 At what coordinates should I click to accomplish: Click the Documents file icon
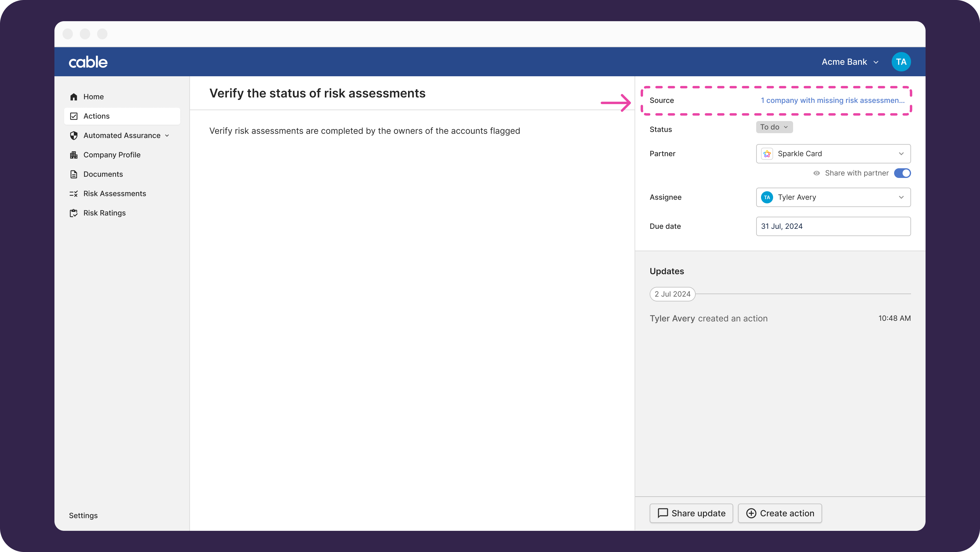click(74, 174)
